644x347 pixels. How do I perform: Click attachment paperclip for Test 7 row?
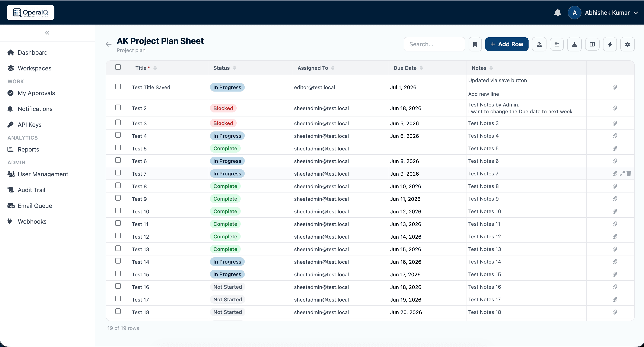[x=615, y=173]
